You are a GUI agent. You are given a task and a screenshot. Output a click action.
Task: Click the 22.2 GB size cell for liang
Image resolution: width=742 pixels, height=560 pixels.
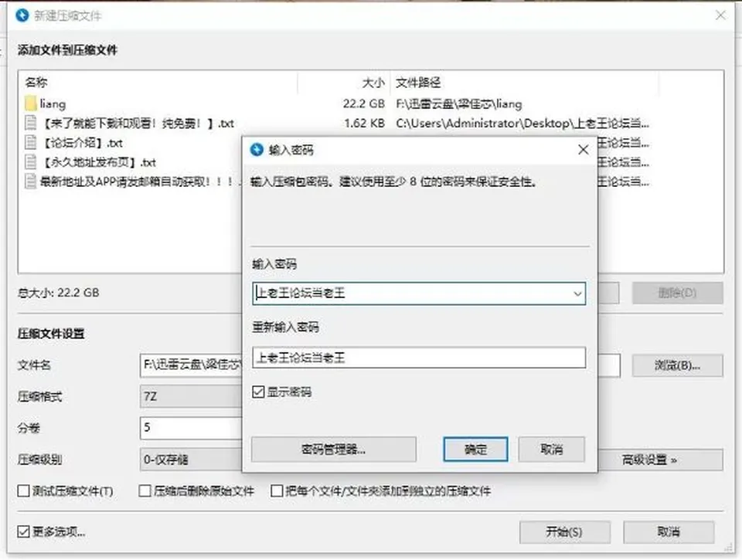tap(364, 104)
